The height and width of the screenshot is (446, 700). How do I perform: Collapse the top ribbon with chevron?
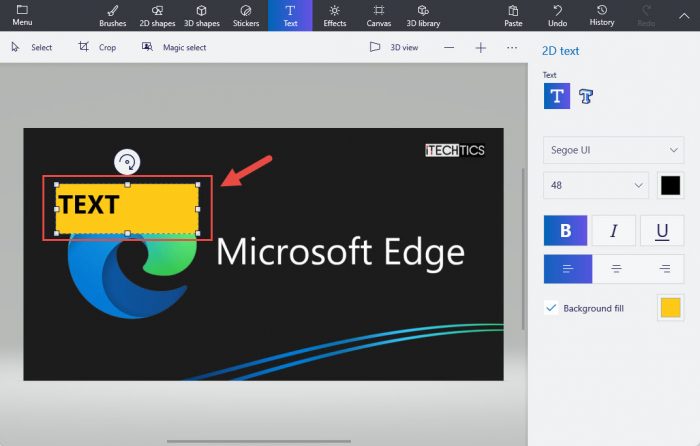[x=684, y=16]
